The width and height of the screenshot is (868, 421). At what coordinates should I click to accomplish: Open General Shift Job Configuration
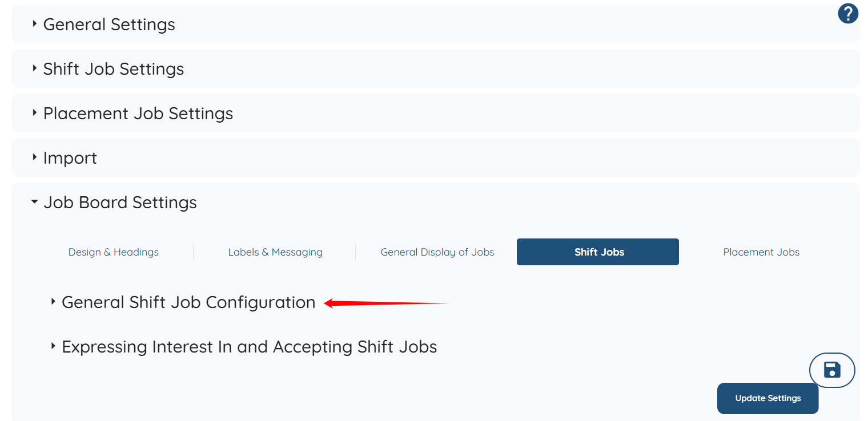(x=188, y=302)
